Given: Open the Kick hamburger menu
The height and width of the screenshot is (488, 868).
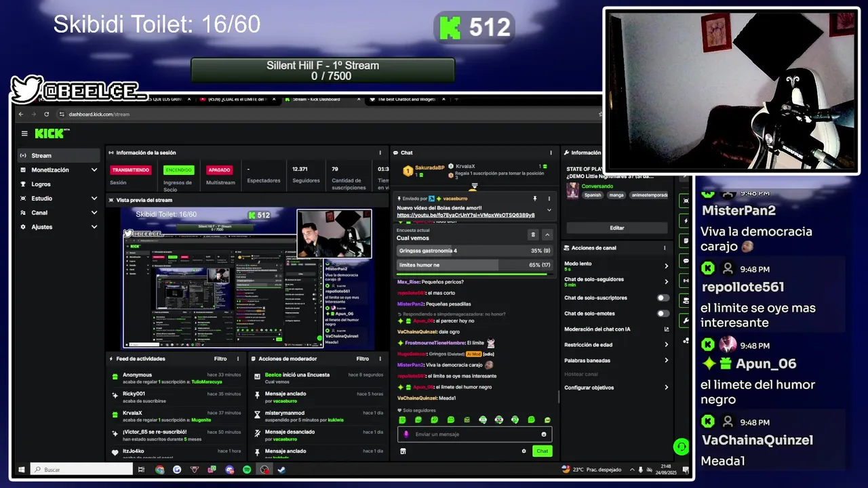Looking at the screenshot, I should 24,134.
